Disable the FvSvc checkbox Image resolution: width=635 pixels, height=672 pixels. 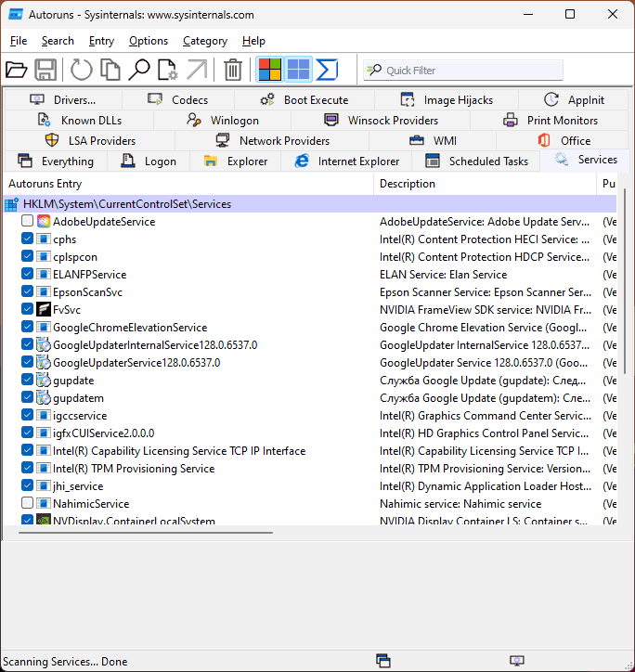(x=27, y=308)
